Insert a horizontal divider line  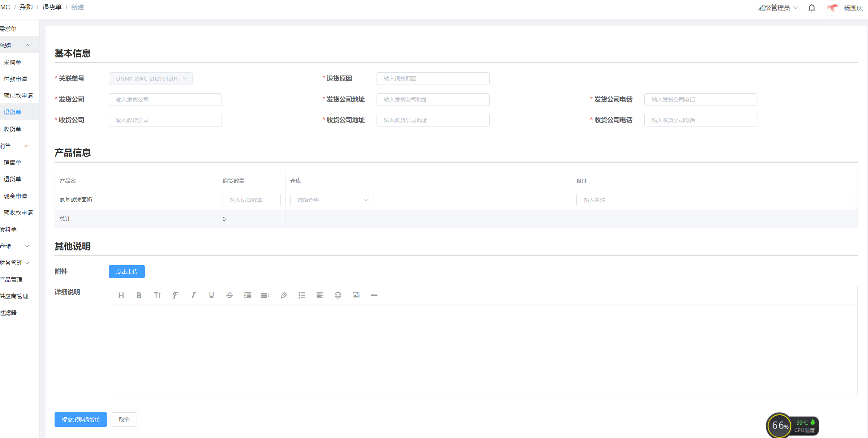374,295
